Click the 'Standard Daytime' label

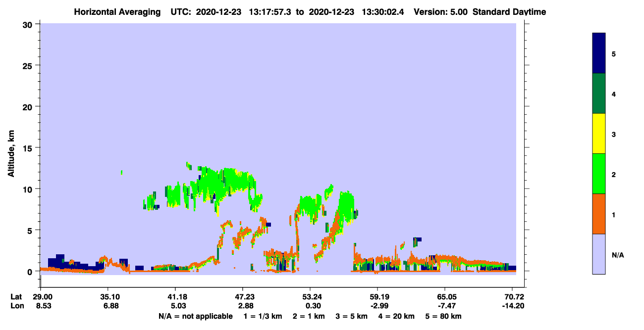(x=509, y=12)
